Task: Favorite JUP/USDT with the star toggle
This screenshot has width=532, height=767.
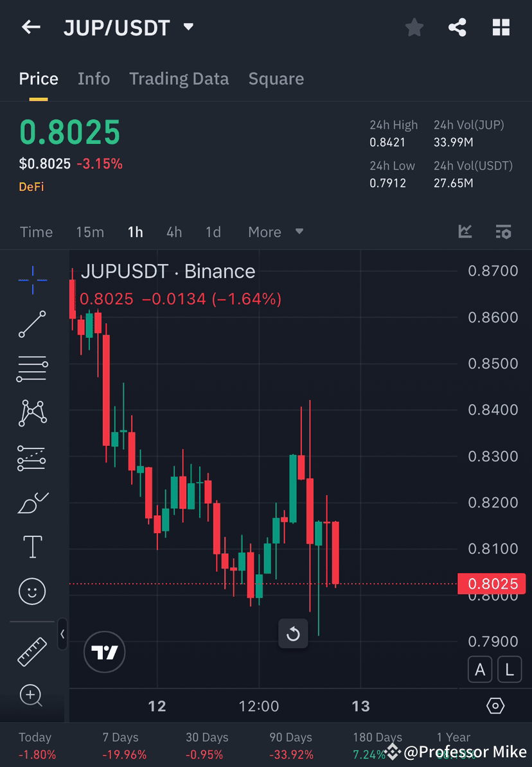Action: click(x=414, y=27)
